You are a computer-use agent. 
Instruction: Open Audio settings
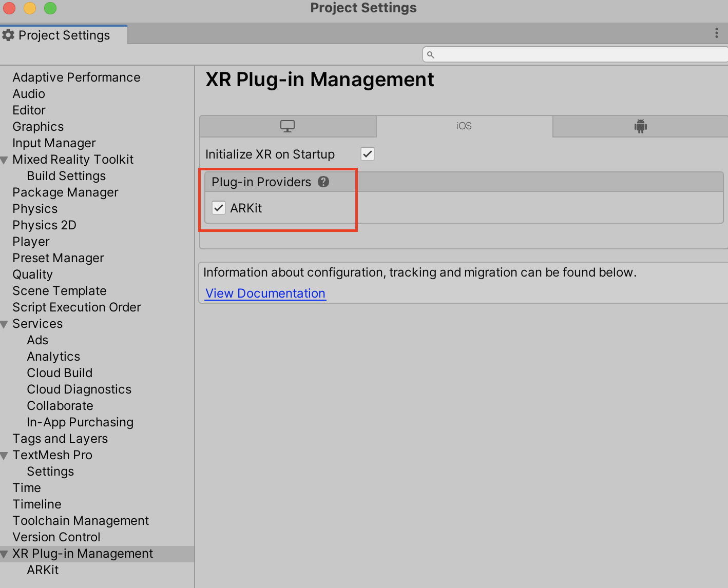click(x=29, y=94)
